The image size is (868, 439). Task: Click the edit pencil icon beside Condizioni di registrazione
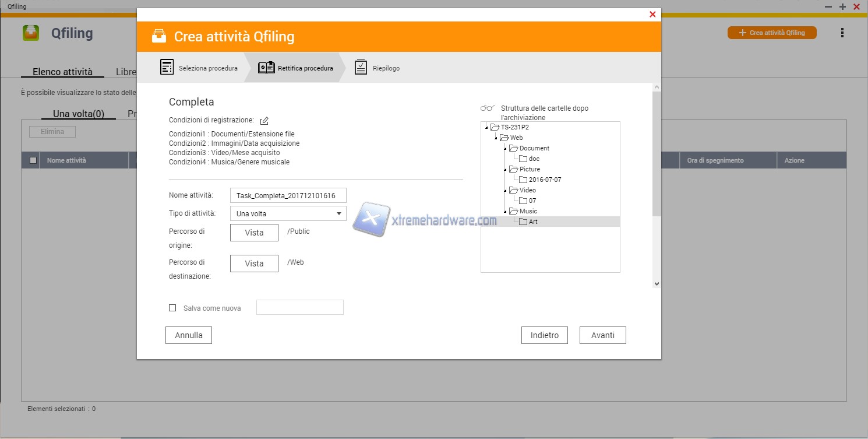tap(264, 121)
